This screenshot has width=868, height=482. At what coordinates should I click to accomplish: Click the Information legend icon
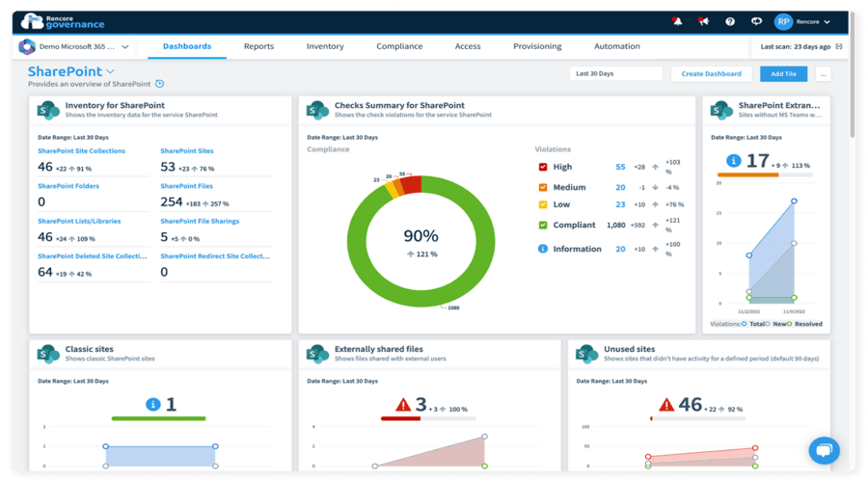[543, 249]
